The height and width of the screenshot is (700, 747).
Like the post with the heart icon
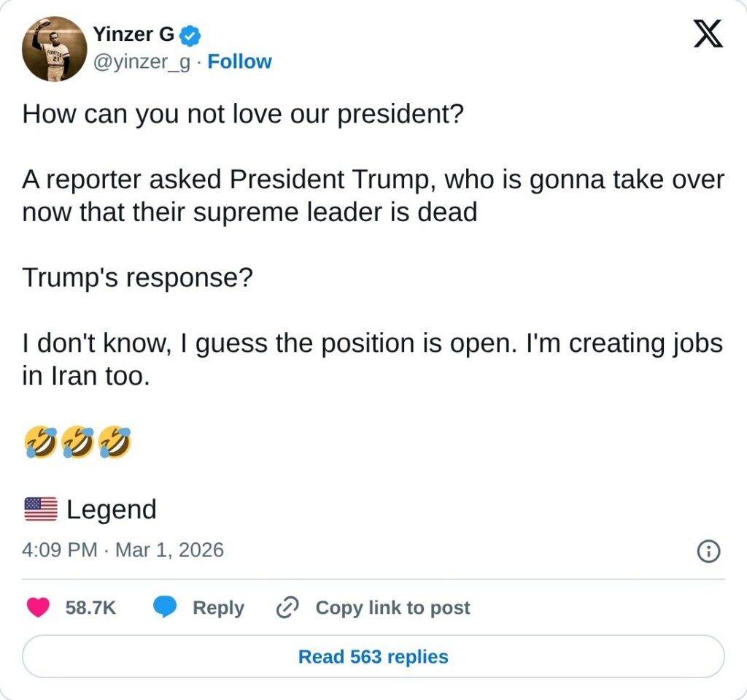coord(39,607)
